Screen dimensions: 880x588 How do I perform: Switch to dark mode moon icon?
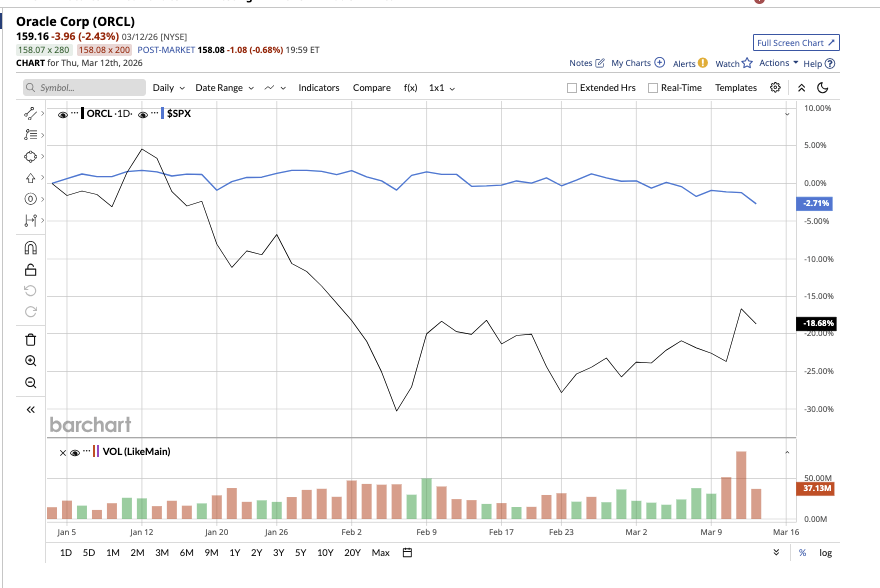click(823, 88)
